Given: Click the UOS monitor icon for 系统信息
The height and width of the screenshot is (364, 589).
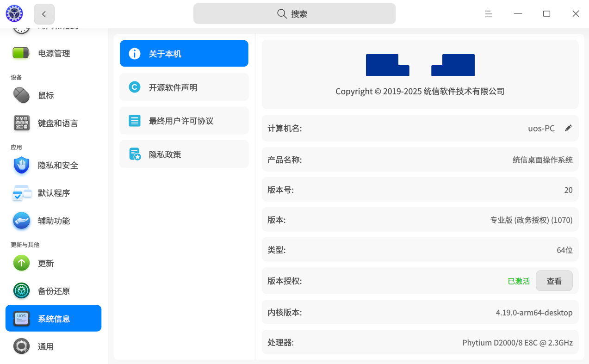Looking at the screenshot, I should (x=21, y=319).
